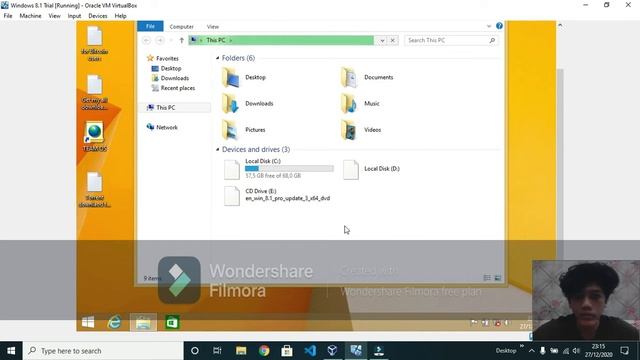Select Local Disk (D:) drive
The image size is (640, 360).
371,169
